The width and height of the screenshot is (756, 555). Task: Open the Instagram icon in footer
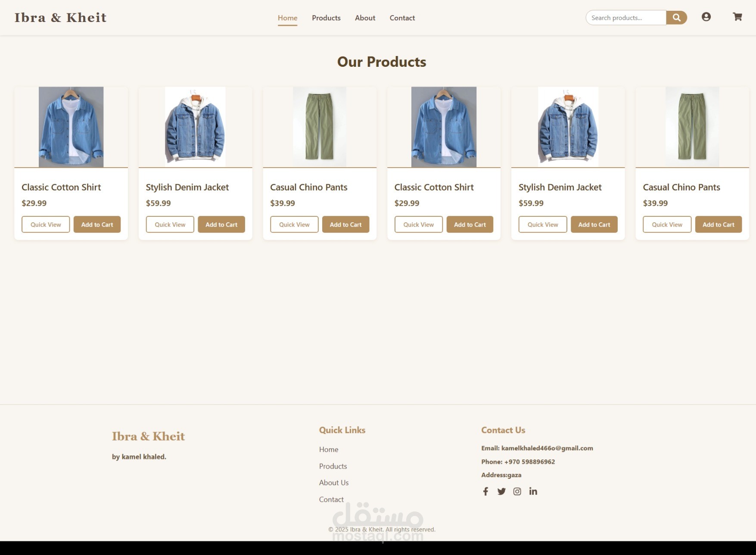tap(517, 491)
